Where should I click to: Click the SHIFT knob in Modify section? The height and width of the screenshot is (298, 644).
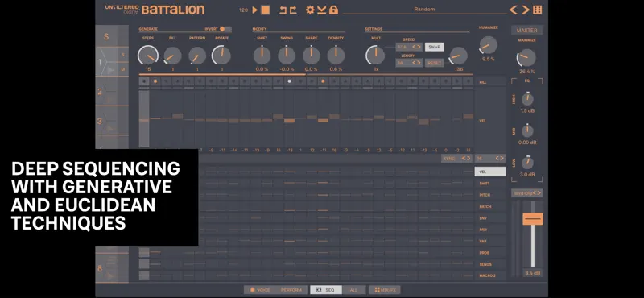pyautogui.click(x=262, y=55)
